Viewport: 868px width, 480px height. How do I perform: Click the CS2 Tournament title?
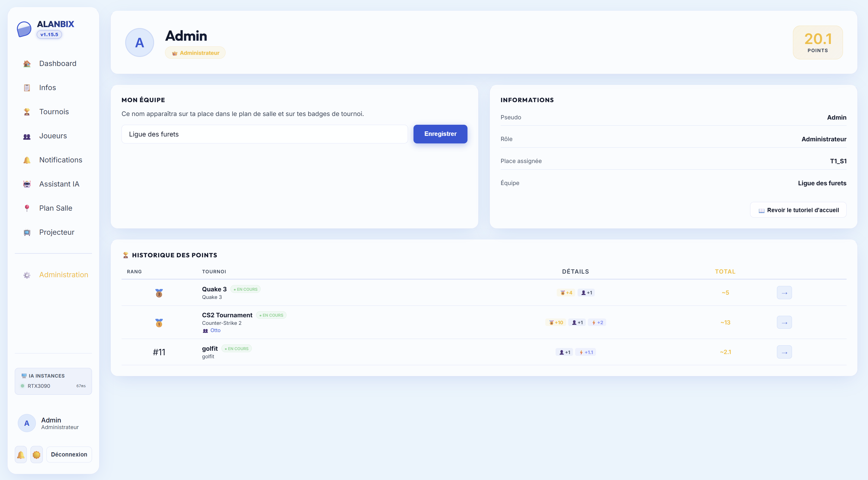pos(227,315)
